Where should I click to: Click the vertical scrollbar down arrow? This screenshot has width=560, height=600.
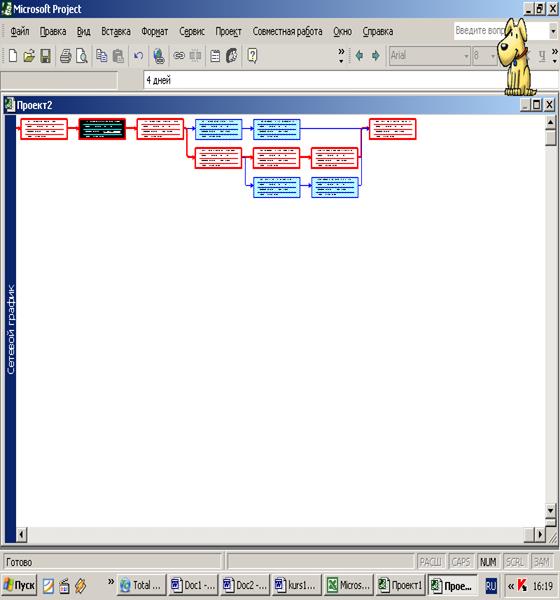click(551, 510)
